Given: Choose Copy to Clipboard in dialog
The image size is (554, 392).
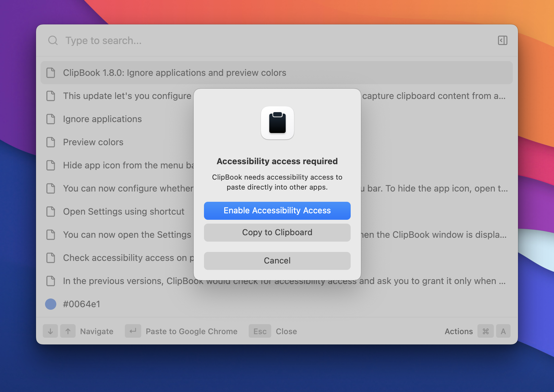Looking at the screenshot, I should 277,233.
